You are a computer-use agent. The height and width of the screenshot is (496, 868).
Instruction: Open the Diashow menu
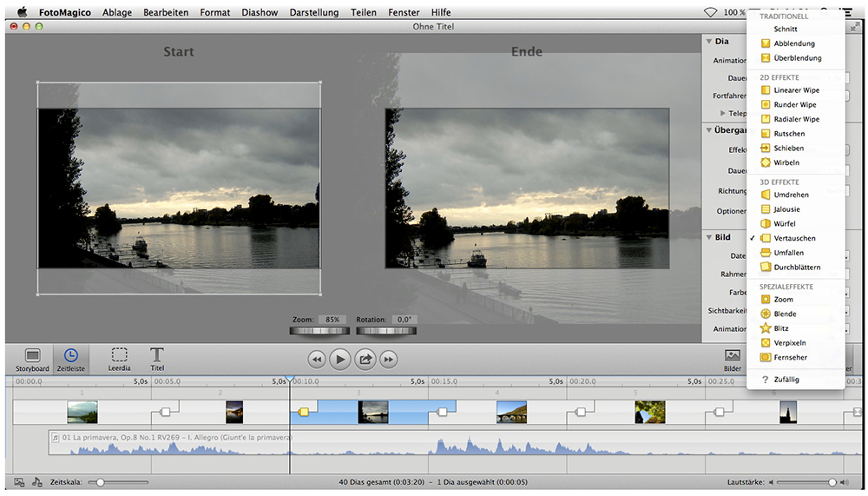tap(260, 13)
